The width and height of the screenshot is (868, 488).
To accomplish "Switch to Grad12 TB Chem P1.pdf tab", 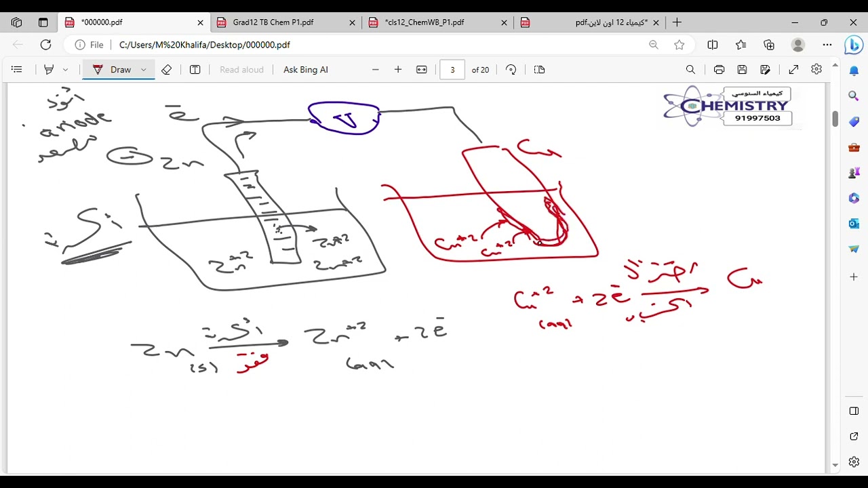I will click(x=285, y=22).
